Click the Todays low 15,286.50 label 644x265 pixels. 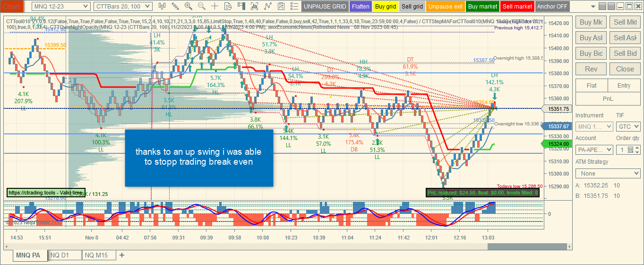click(x=520, y=186)
